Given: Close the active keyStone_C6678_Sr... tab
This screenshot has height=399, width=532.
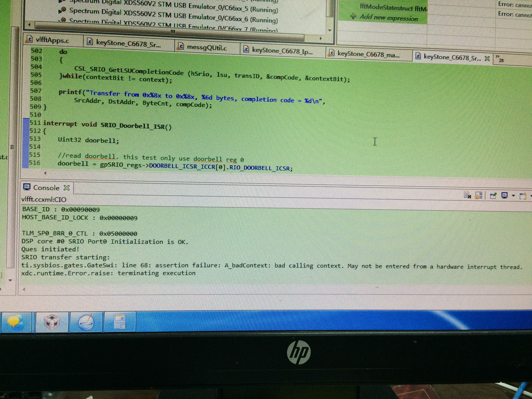Looking at the screenshot, I should coord(487,59).
